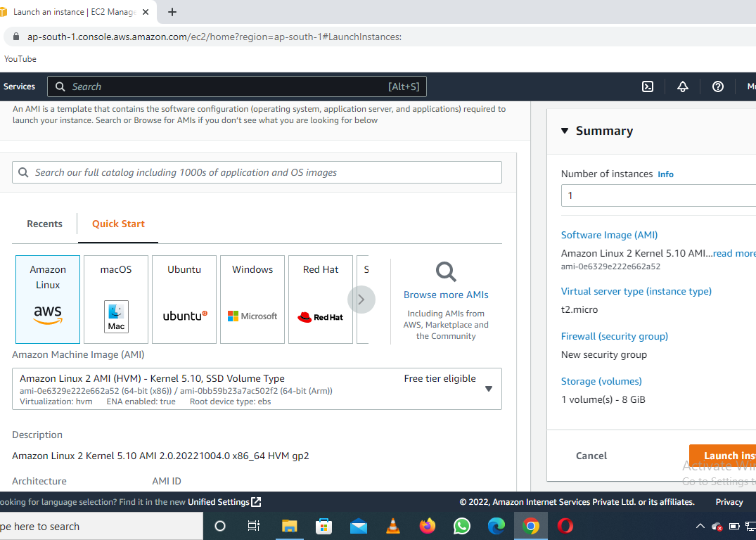756x540 pixels.
Task: Show hidden system tray icons
Action: click(700, 526)
